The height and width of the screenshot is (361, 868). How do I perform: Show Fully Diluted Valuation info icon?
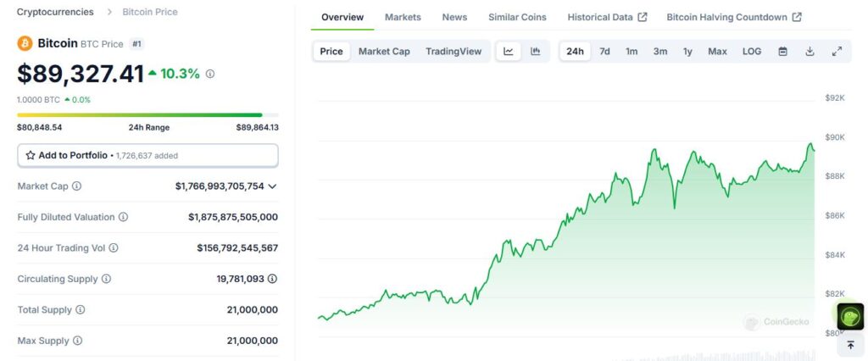coord(124,217)
